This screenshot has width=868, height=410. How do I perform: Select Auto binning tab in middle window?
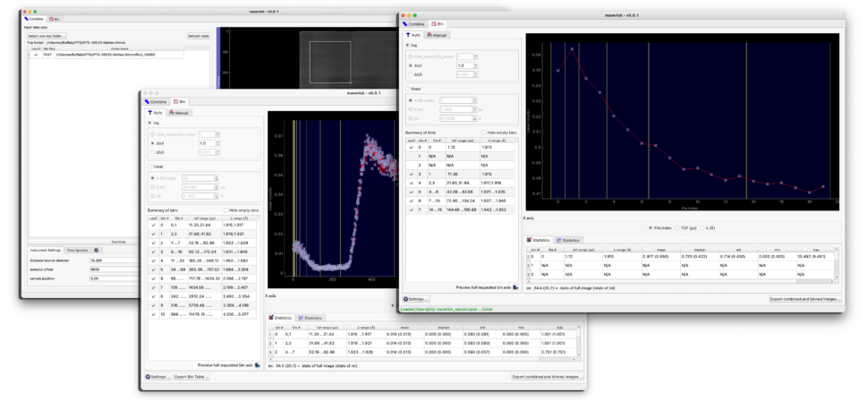coord(156,113)
